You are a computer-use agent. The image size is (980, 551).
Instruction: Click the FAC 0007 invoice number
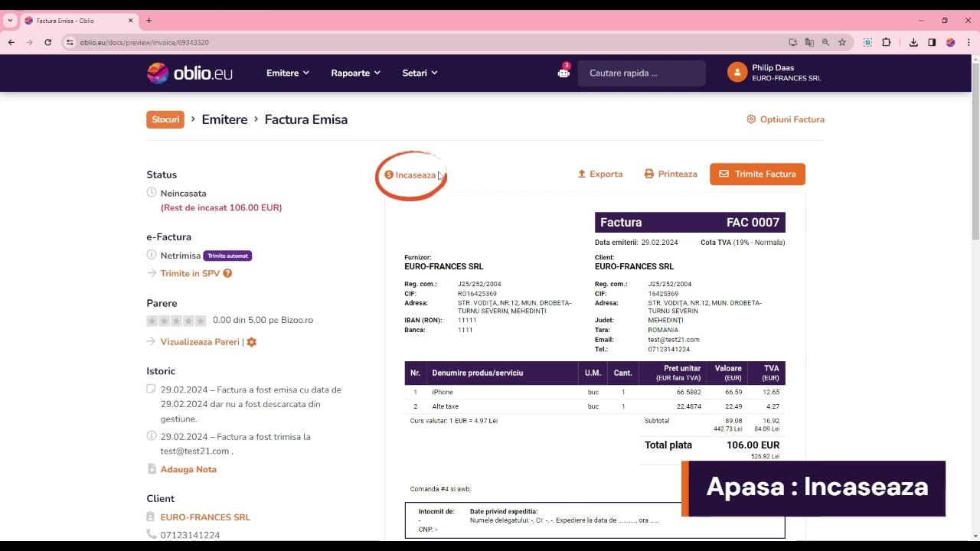[753, 223]
